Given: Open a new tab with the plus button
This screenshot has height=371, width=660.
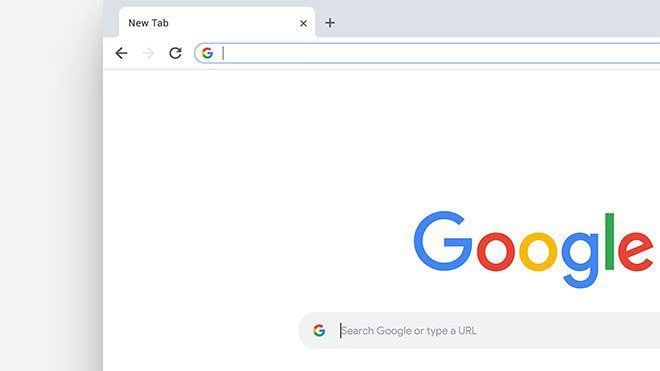Looking at the screenshot, I should pyautogui.click(x=330, y=23).
